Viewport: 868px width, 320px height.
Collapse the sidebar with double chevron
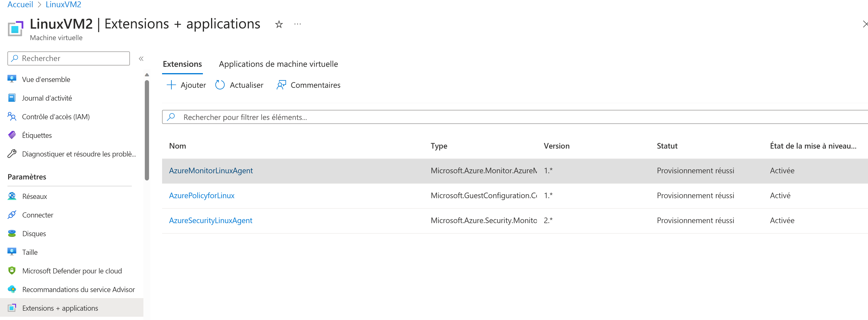[x=141, y=58]
